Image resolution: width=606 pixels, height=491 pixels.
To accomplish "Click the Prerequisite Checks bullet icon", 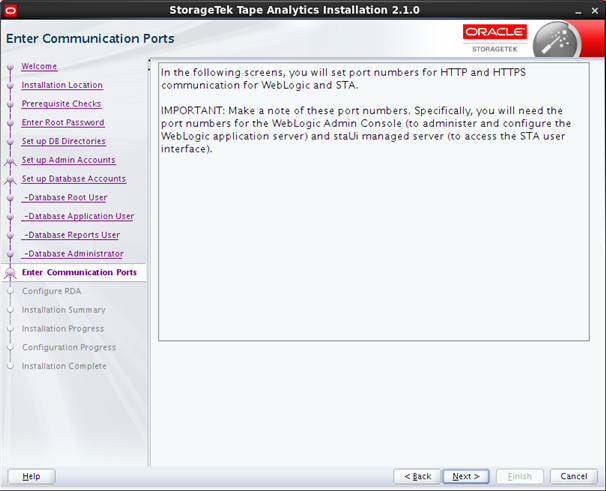I will click(10, 104).
